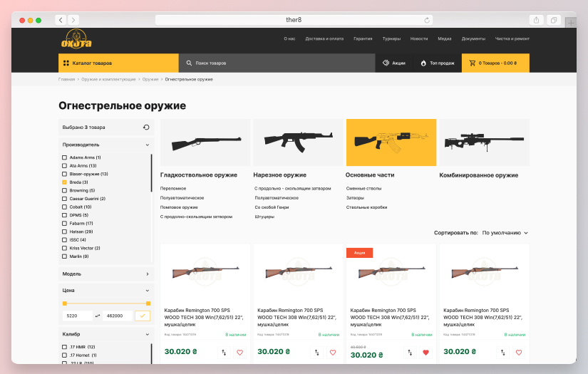Click manufacturer list scrollbar
Viewport: 588px width, 374px height.
[152, 173]
